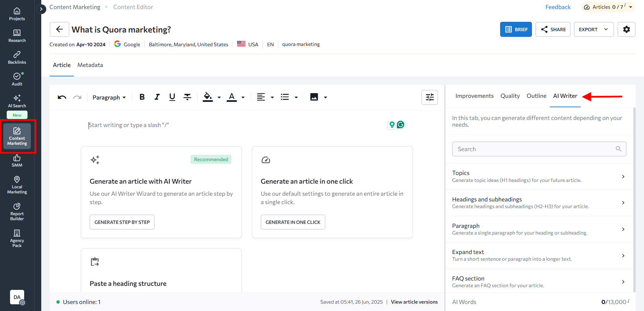Click the DA account avatar

tap(17, 297)
